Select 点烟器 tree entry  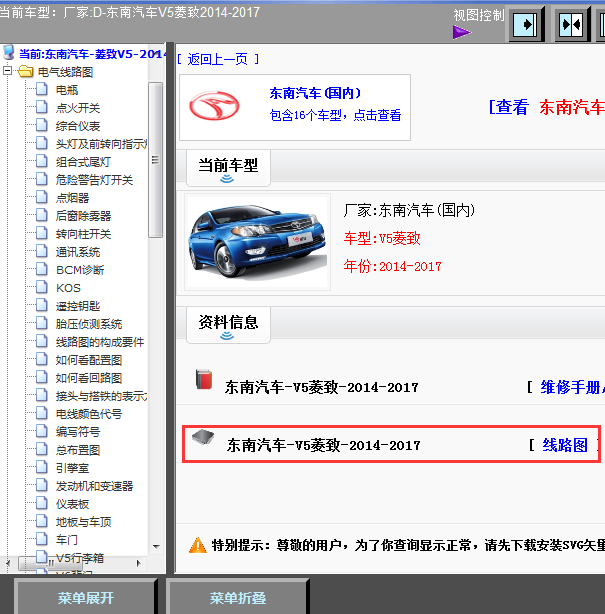[72, 198]
